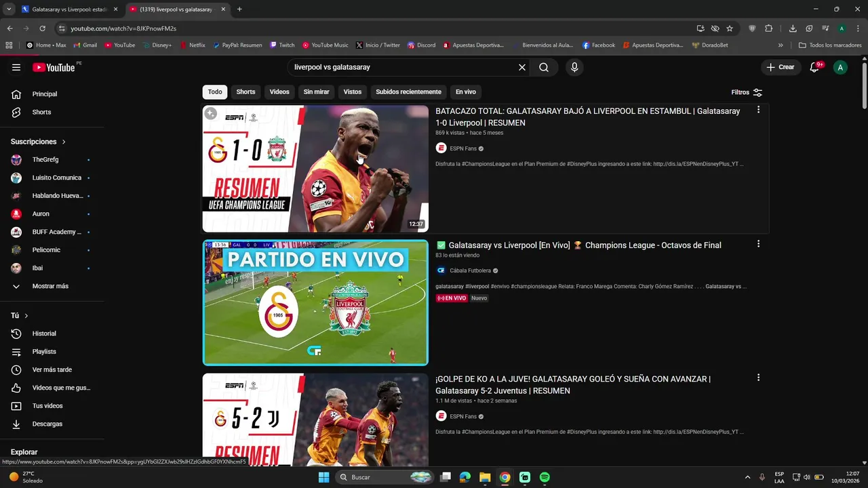
Task: Open the YouTube hamburger guide menu
Action: pyautogui.click(x=16, y=67)
